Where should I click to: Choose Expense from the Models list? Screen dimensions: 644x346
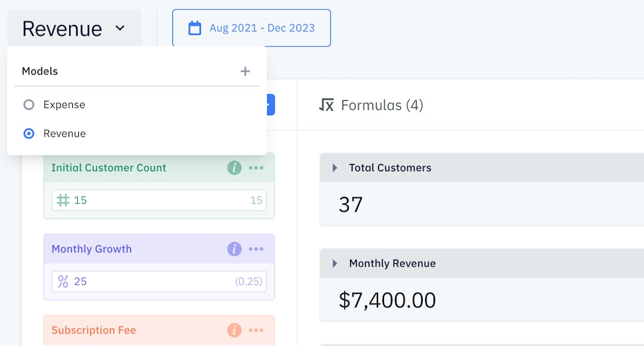[64, 105]
